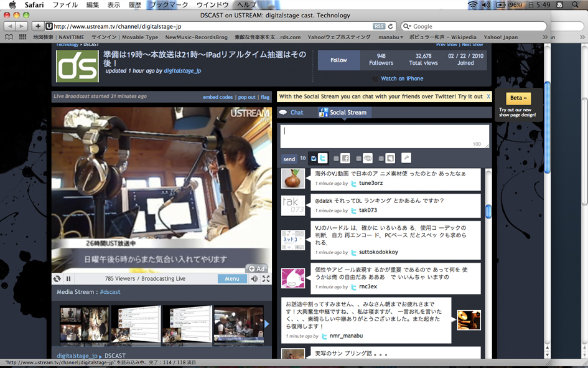The width and height of the screenshot is (588, 368).
Task: Click the Facebook icon
Action: point(345,158)
